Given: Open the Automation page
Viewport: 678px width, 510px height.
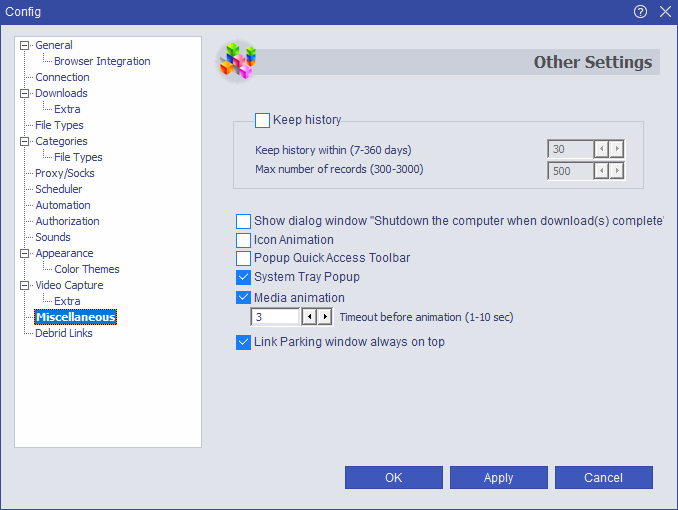Looking at the screenshot, I should pos(63,205).
